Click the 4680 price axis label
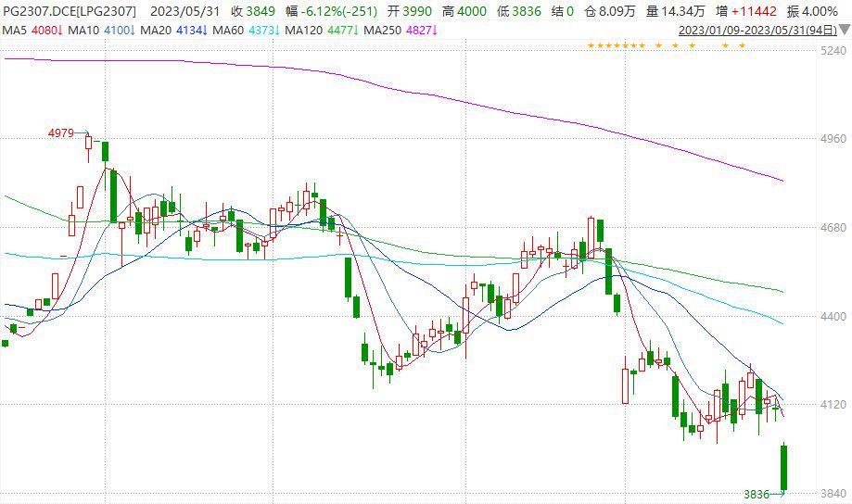 [x=833, y=228]
